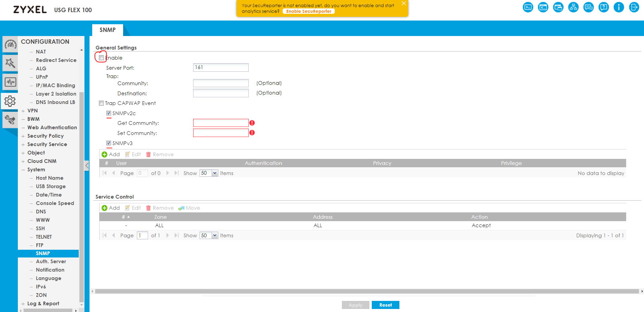Click the Enable SecuReporter link
Image resolution: width=644 pixels, height=312 pixels.
[x=309, y=11]
